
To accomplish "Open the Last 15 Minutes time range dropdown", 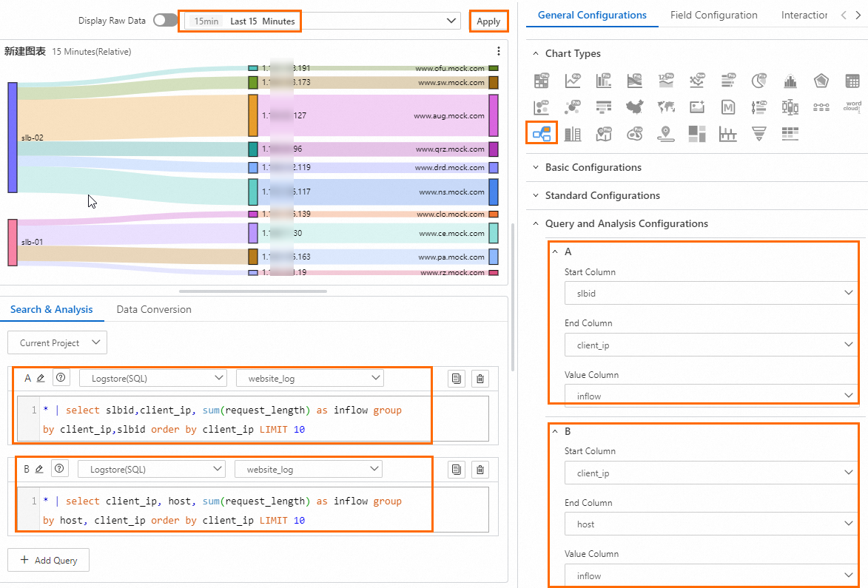I will point(322,21).
